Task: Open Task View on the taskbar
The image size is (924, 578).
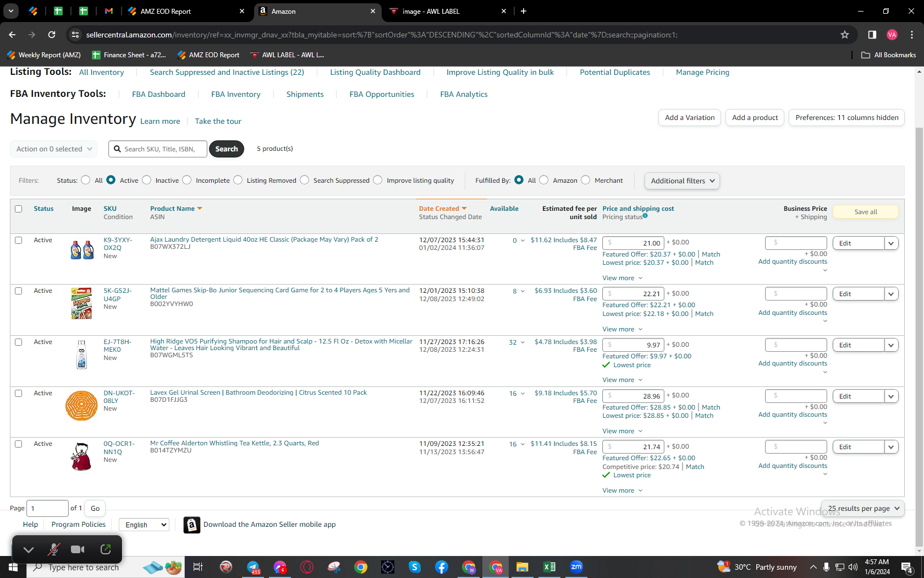Action: (x=198, y=567)
